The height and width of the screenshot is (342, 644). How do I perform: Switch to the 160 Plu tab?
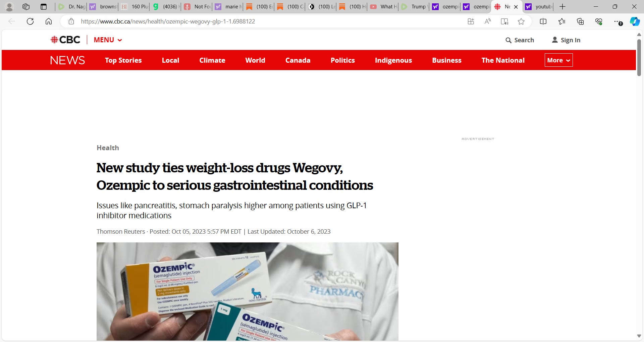pyautogui.click(x=134, y=7)
